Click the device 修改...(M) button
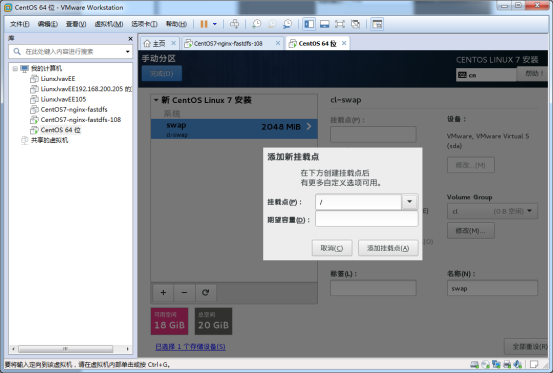The width and height of the screenshot is (553, 373). [x=471, y=165]
